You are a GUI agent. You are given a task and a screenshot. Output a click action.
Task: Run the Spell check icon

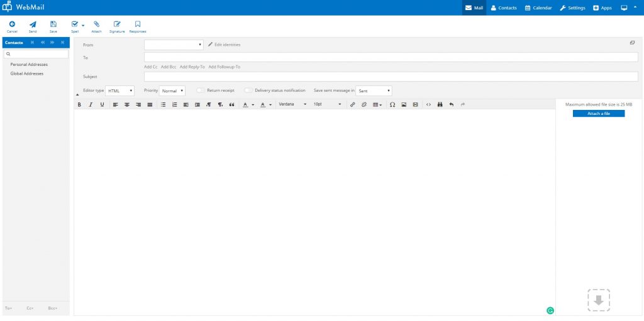click(x=75, y=24)
